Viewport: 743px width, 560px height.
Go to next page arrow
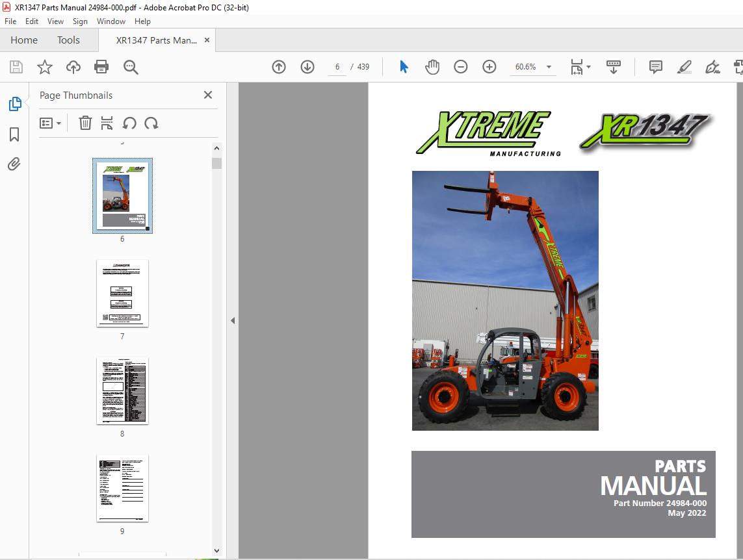(x=307, y=67)
